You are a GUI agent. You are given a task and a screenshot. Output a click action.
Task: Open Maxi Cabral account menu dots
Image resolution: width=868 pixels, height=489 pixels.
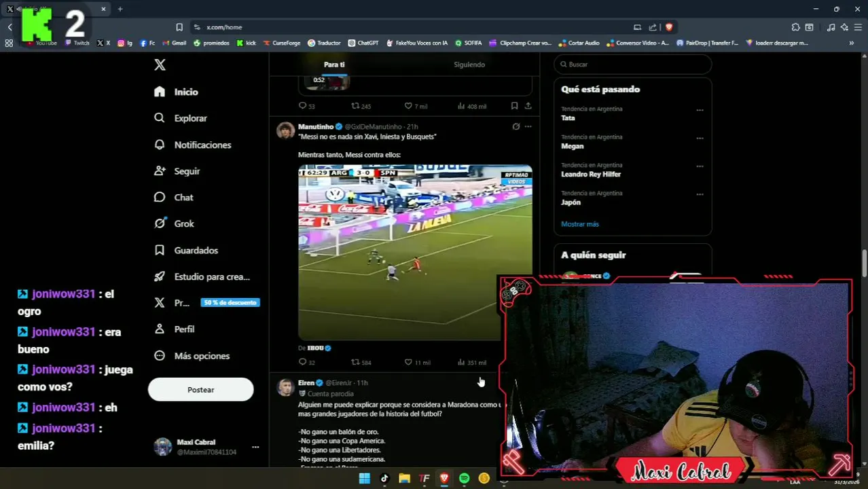coord(255,447)
